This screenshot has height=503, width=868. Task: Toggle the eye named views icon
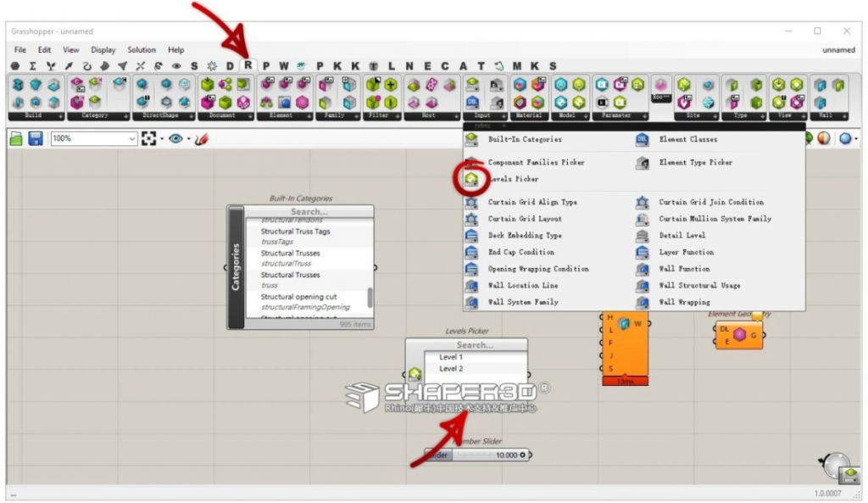(175, 138)
